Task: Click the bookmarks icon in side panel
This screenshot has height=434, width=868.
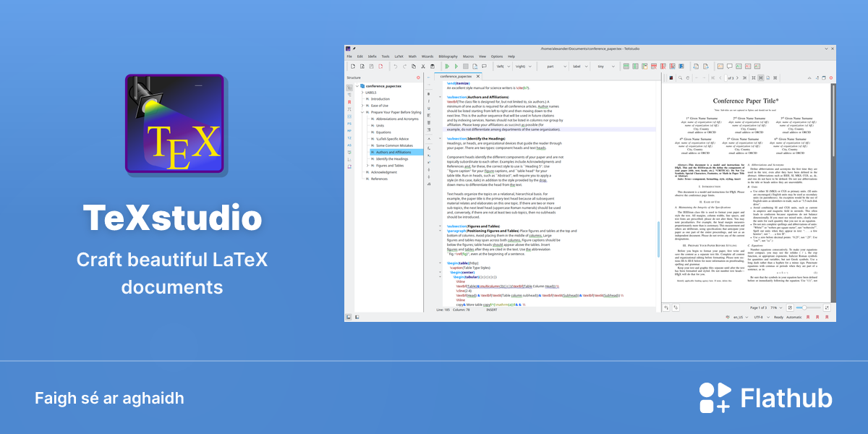Action: 349,102
